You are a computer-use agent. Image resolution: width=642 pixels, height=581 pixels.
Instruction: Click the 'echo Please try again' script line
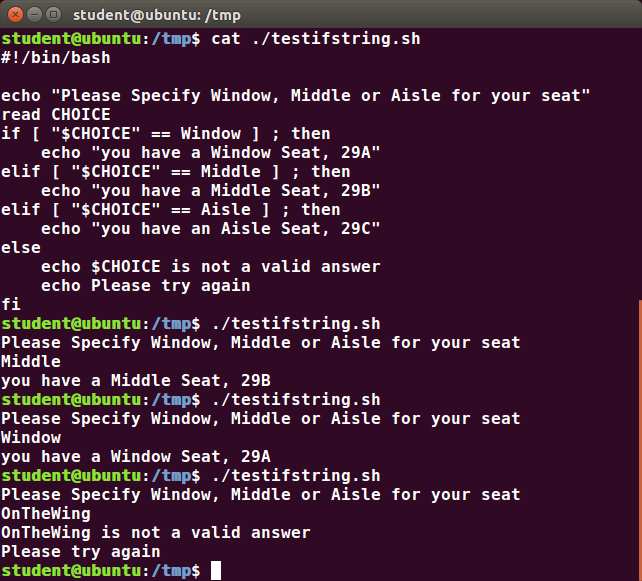coord(145,286)
